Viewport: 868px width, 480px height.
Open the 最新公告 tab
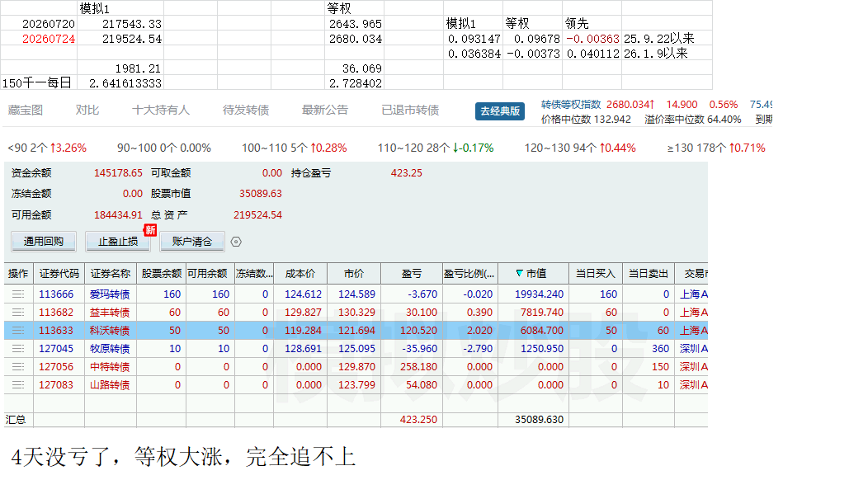(325, 111)
